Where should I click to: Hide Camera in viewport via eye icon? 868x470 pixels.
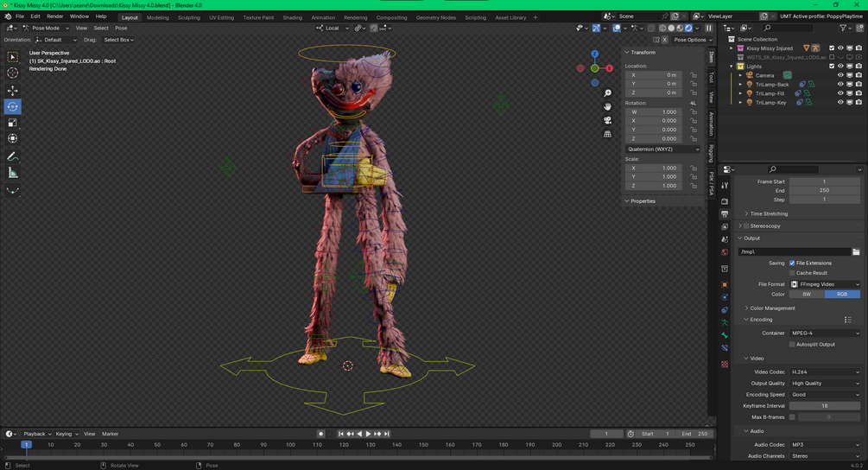[x=840, y=75]
